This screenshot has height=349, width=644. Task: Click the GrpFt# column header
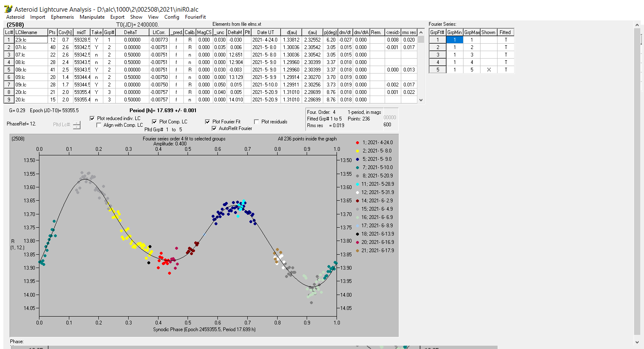point(437,32)
